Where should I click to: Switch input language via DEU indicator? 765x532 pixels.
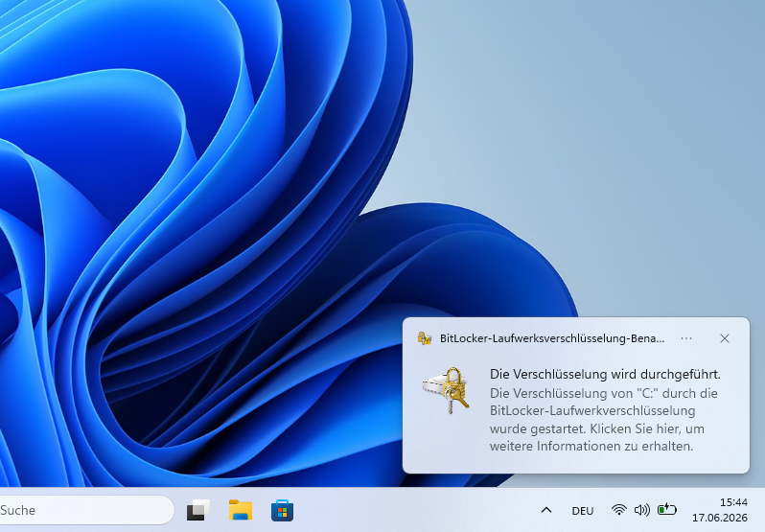[x=583, y=511]
